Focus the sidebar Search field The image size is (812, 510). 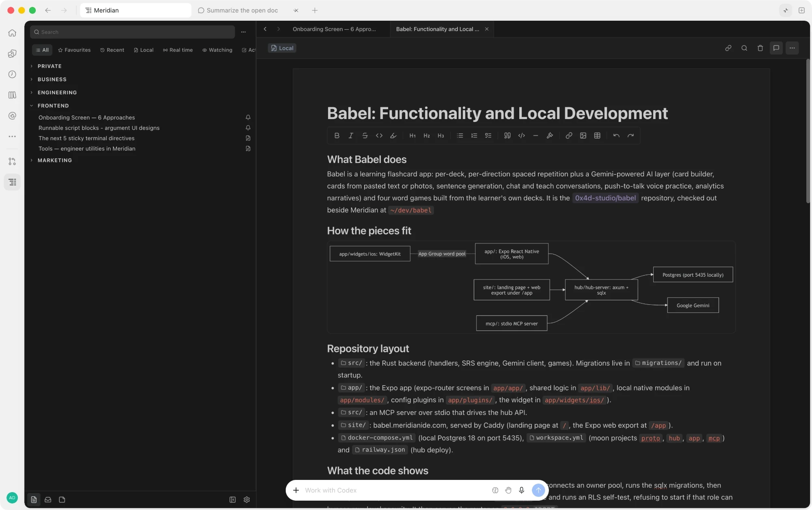pyautogui.click(x=132, y=32)
